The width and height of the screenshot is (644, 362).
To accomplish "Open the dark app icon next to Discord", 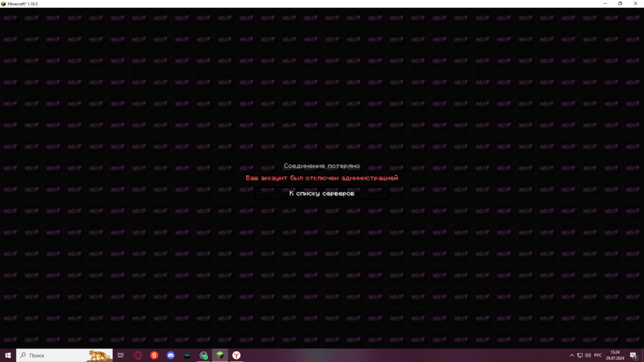I will [x=187, y=355].
